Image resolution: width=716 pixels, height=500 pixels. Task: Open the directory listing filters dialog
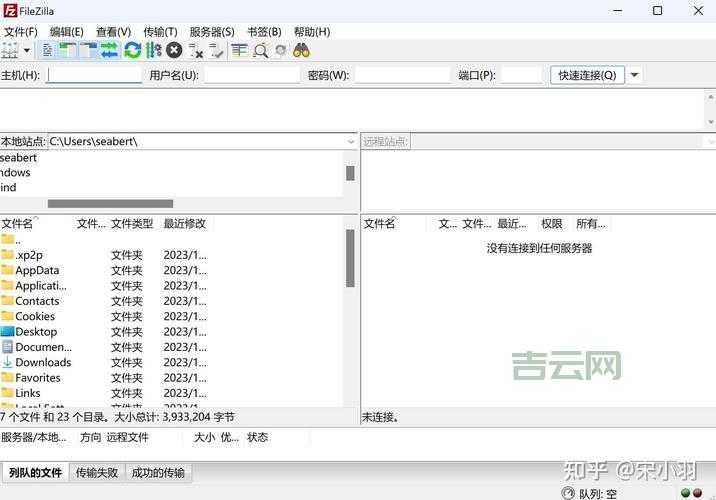[x=239, y=50]
